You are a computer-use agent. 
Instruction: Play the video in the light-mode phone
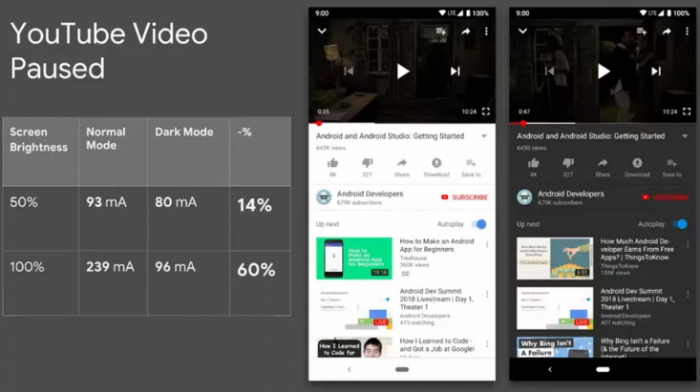click(403, 71)
